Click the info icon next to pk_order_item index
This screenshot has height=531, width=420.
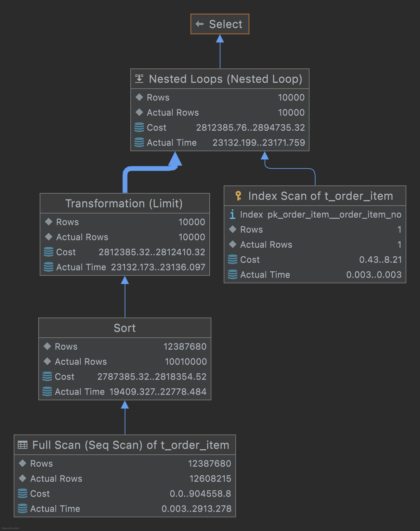click(233, 215)
